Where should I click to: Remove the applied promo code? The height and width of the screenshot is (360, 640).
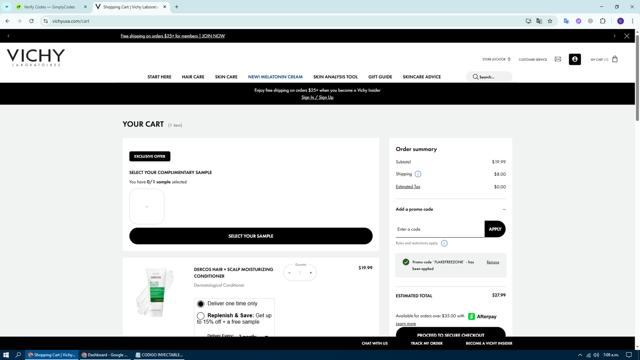click(493, 262)
